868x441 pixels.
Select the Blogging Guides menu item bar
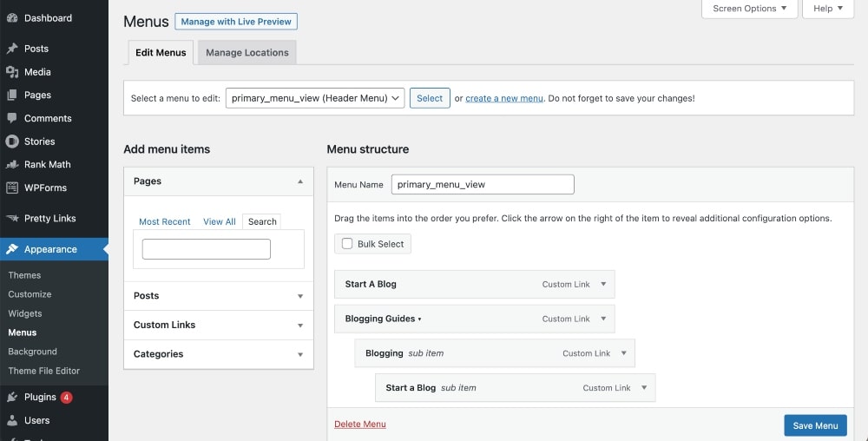tap(475, 319)
